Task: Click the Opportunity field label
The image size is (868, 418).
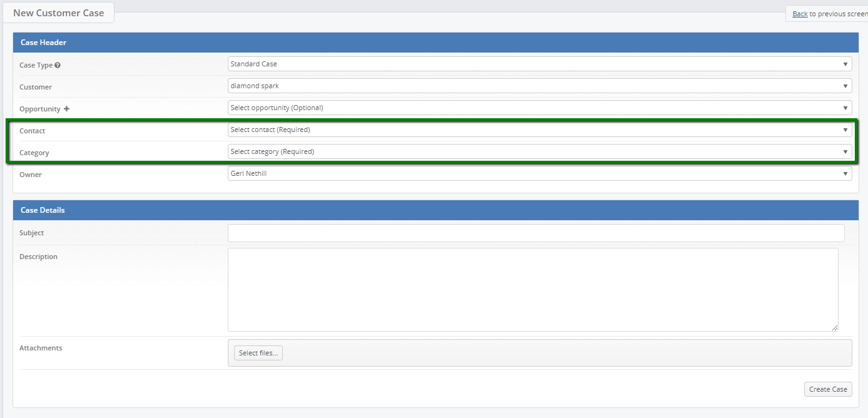Action: pos(40,109)
